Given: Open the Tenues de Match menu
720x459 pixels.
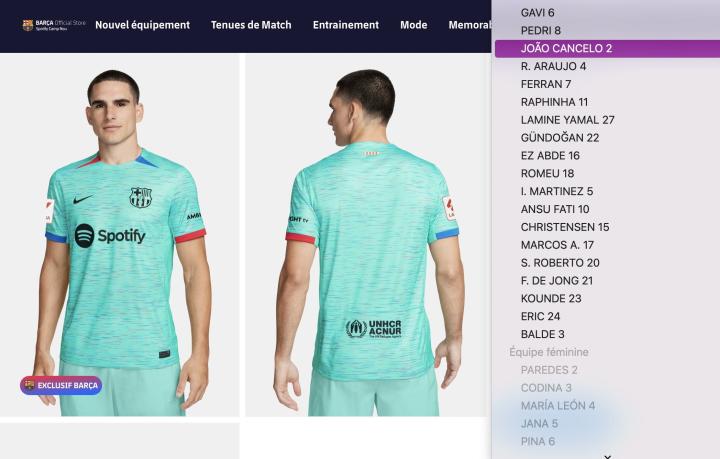Looking at the screenshot, I should point(251,25).
